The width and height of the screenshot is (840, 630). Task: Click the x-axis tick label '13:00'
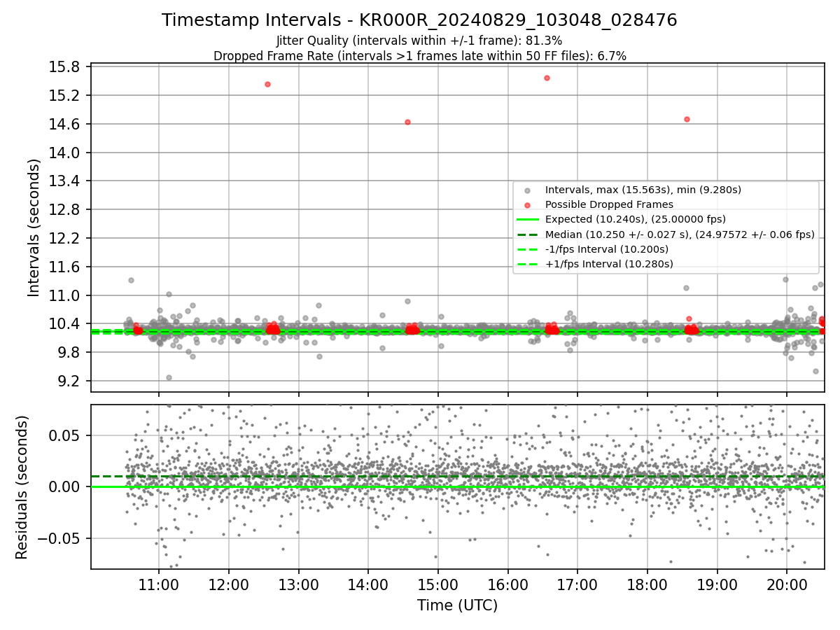coord(299,585)
